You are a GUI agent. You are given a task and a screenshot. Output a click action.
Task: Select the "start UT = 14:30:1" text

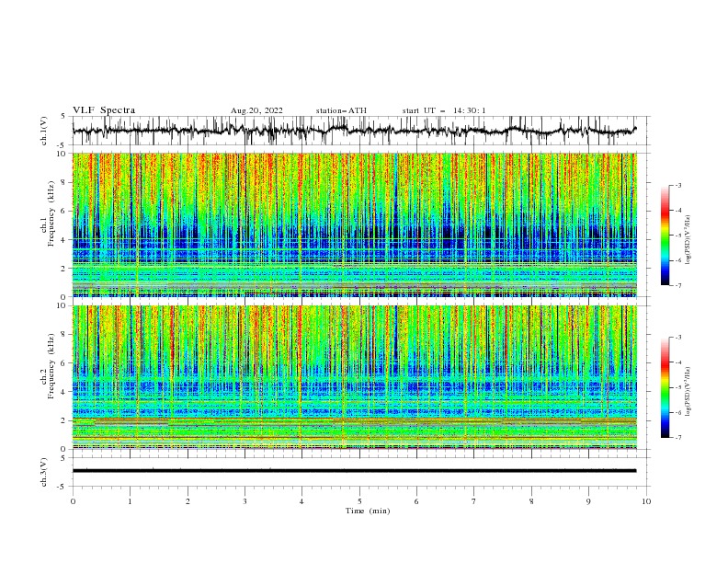pos(444,110)
